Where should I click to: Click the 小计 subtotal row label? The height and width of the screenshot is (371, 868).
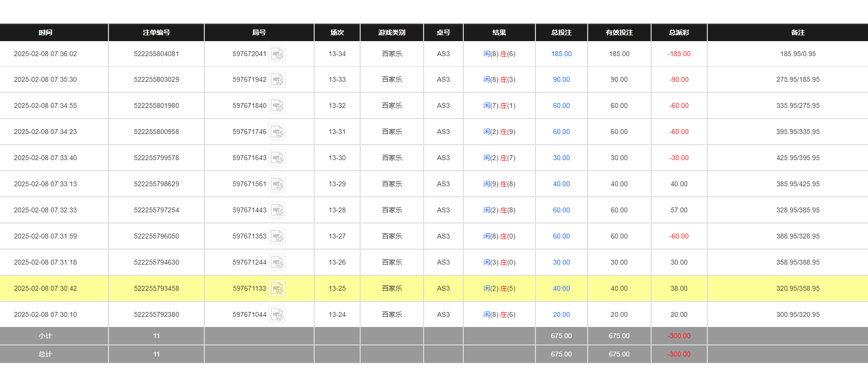click(x=46, y=336)
